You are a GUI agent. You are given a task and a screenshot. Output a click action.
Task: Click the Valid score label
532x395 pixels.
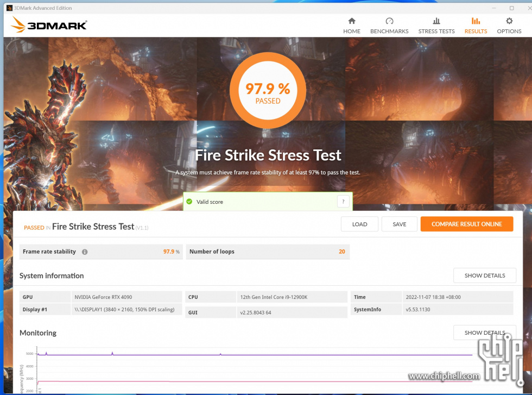pyautogui.click(x=210, y=202)
